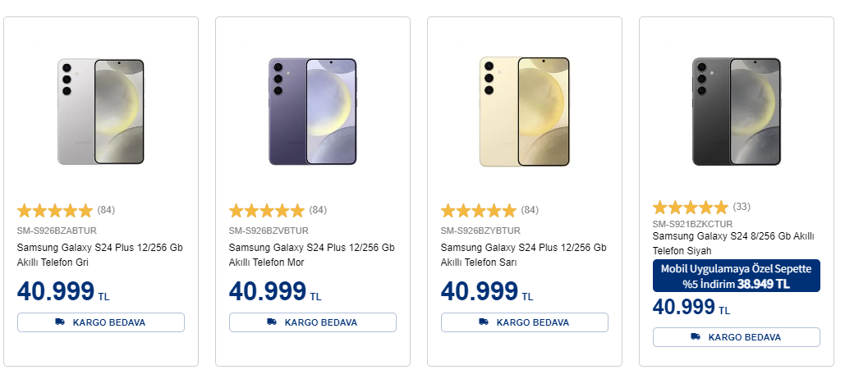Click star rating of the Mor phone
The image size is (868, 379).
coord(267,210)
